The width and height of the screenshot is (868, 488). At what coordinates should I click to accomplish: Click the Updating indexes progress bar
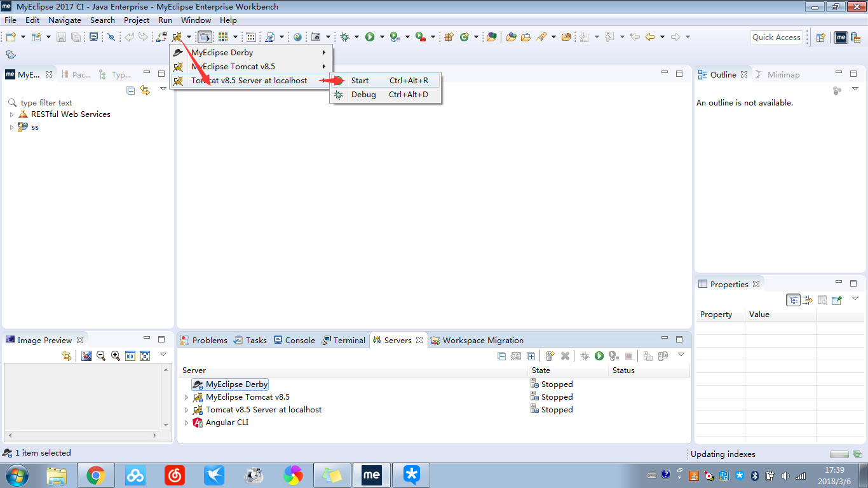click(x=839, y=454)
